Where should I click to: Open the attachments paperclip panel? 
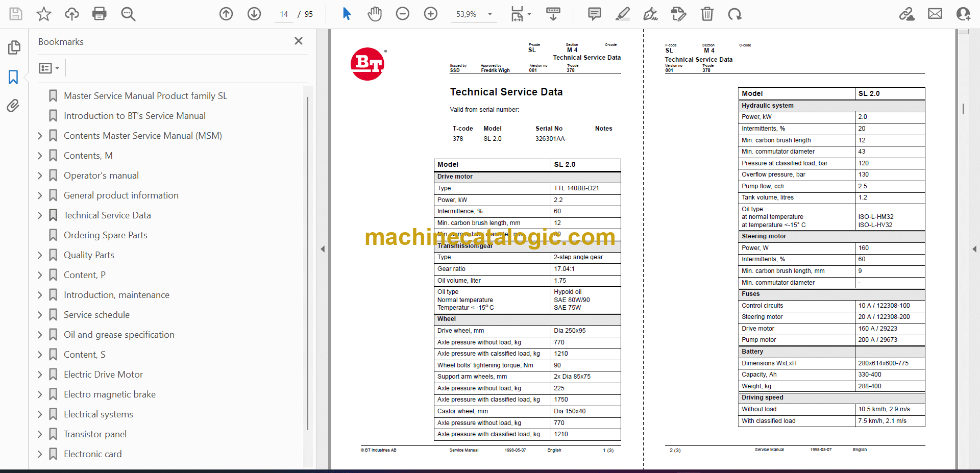pyautogui.click(x=13, y=106)
